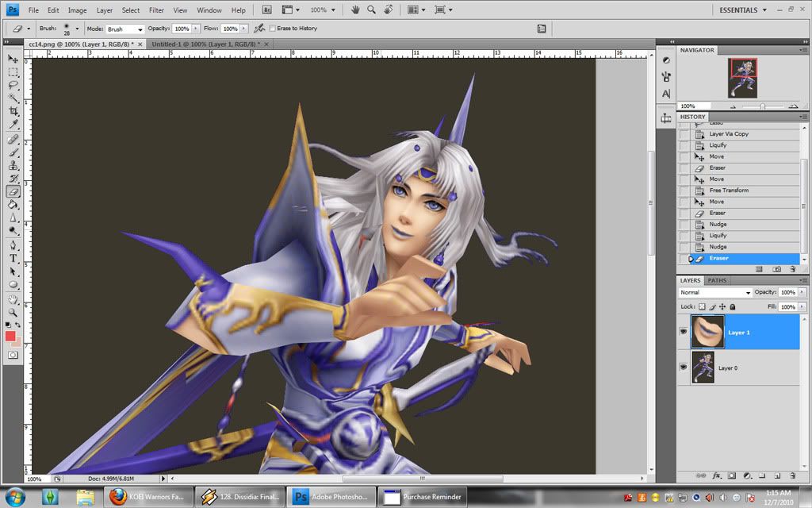Delete layer using the Layers panel trash icon
This screenshot has height=508, width=812.
pos(791,475)
